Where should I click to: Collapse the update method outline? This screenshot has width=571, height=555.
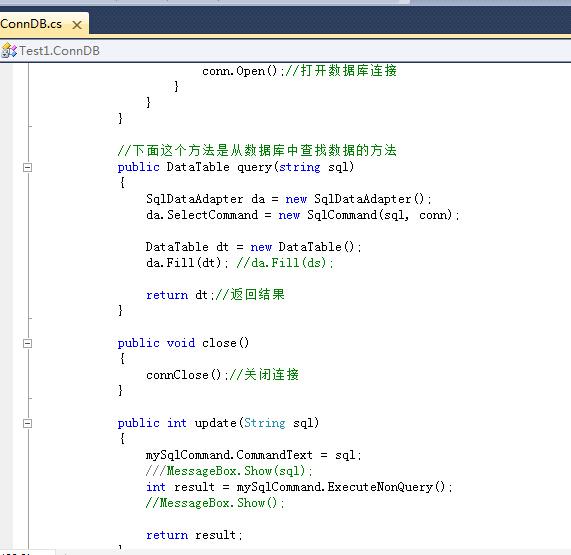[27, 424]
